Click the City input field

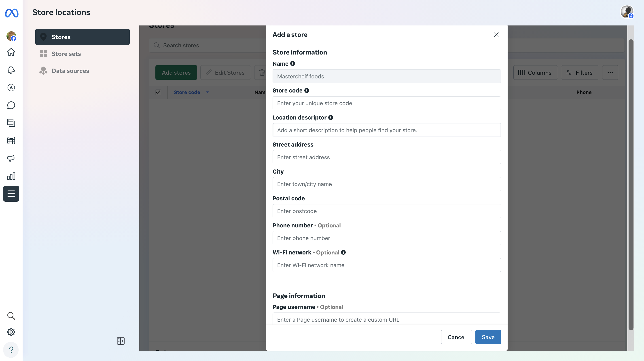coord(387,184)
